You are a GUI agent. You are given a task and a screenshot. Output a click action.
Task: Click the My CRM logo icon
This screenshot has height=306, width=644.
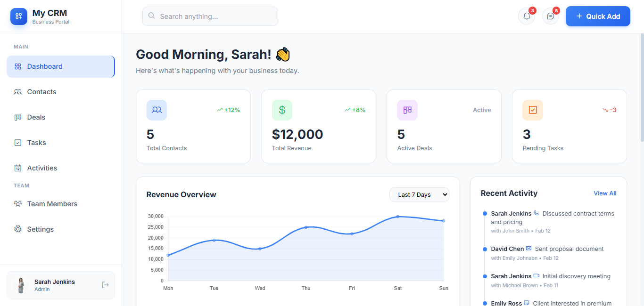click(19, 16)
